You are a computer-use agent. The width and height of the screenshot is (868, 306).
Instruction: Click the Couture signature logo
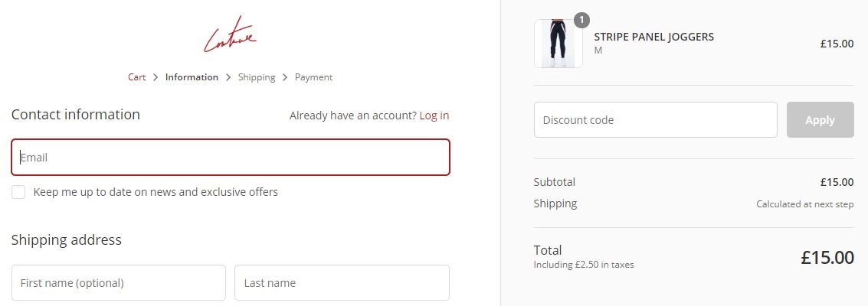230,36
